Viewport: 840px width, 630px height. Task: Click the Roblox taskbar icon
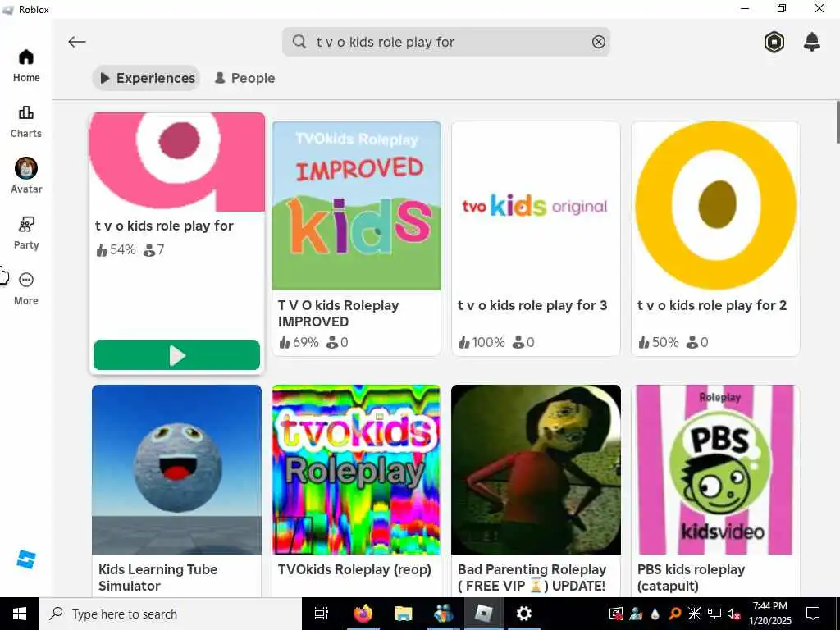(x=484, y=614)
